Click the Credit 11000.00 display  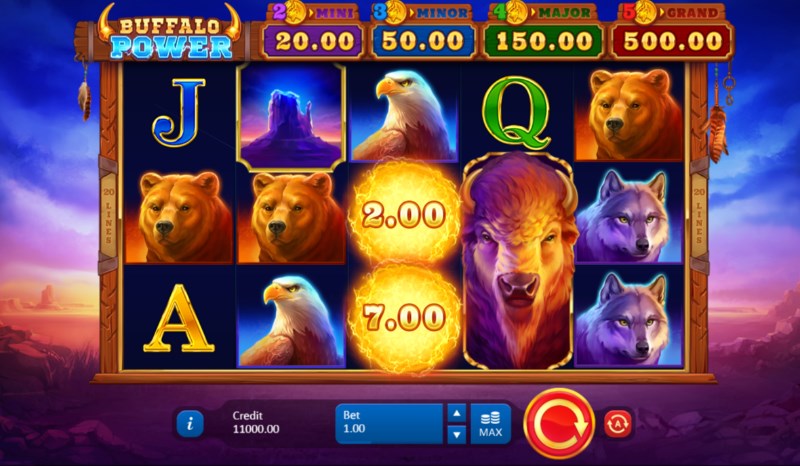click(x=256, y=423)
